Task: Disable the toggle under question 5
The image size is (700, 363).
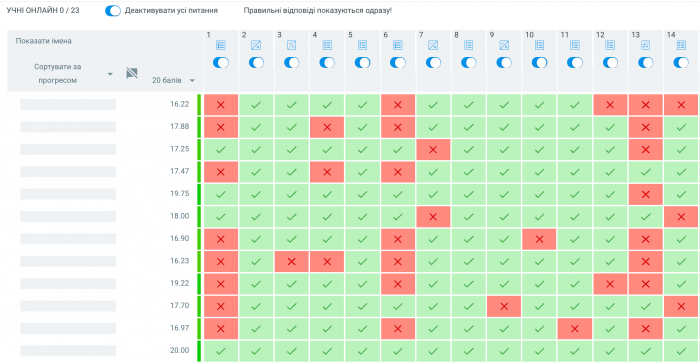Action: tap(362, 63)
